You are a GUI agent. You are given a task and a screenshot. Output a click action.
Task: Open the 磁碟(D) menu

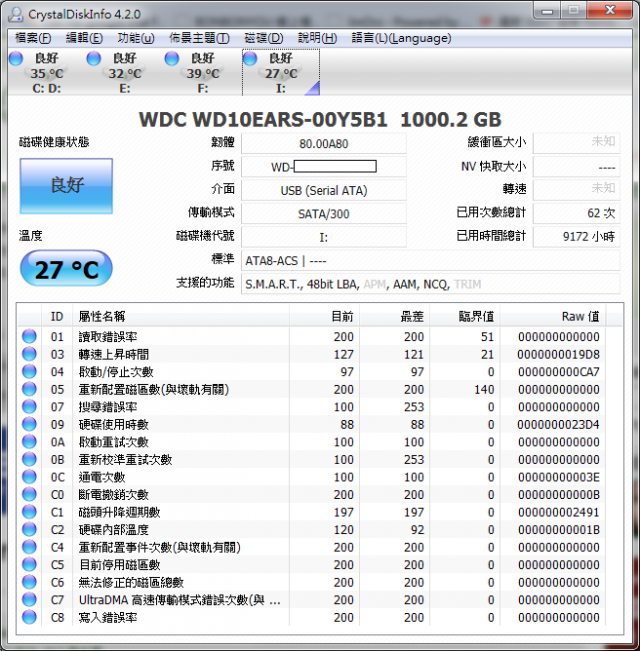[x=263, y=38]
